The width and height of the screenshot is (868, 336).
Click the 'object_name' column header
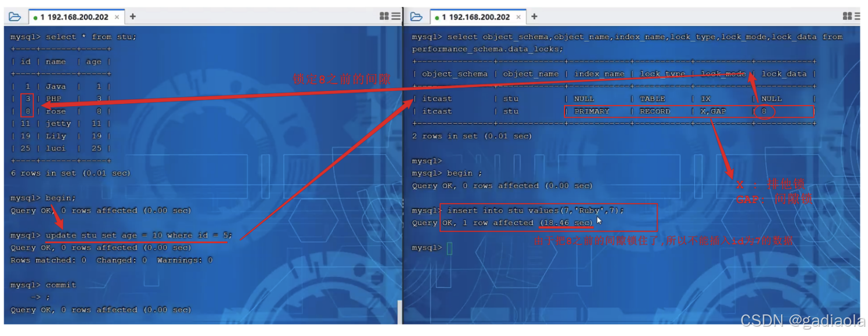[531, 74]
